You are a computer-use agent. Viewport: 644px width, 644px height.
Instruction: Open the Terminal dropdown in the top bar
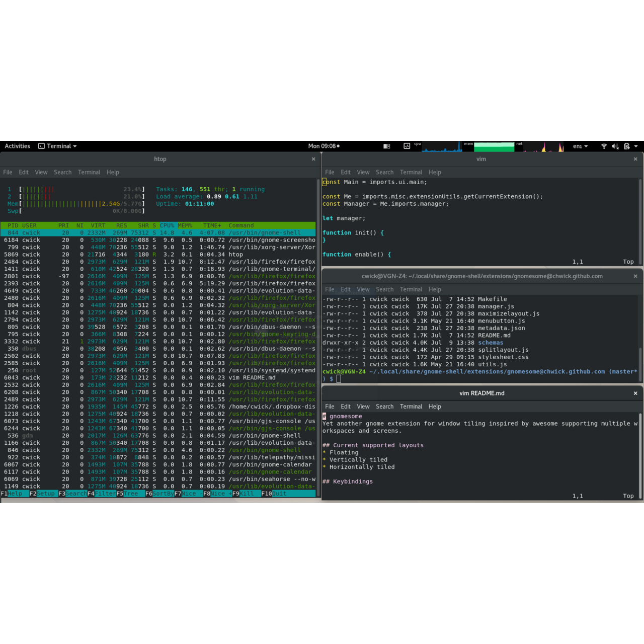click(57, 146)
